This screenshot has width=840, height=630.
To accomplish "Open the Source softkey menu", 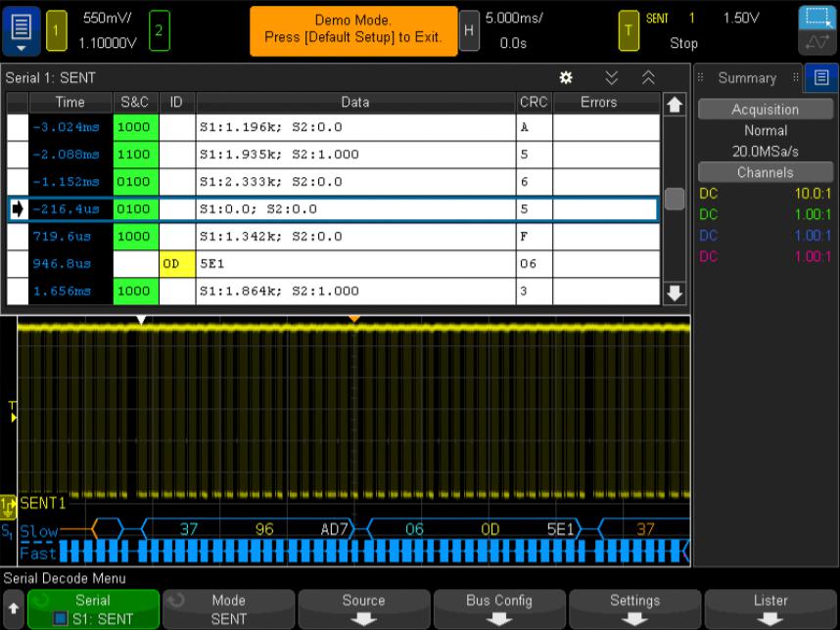I will [x=363, y=608].
